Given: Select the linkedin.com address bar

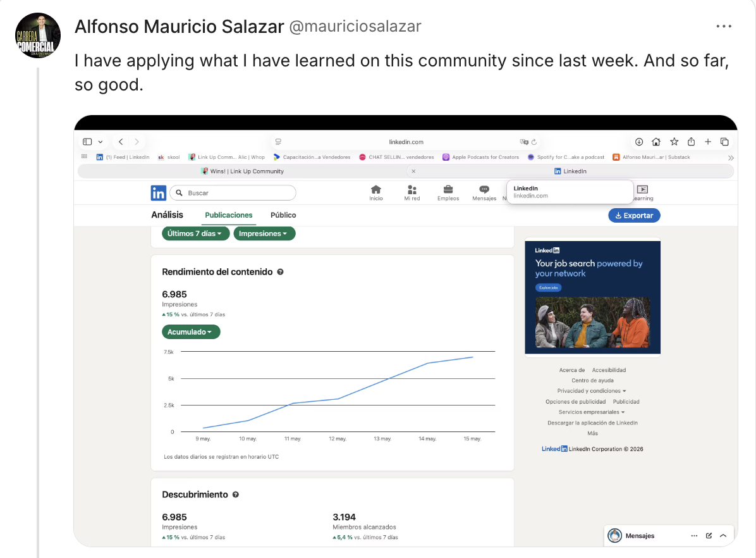Looking at the screenshot, I should coord(406,142).
